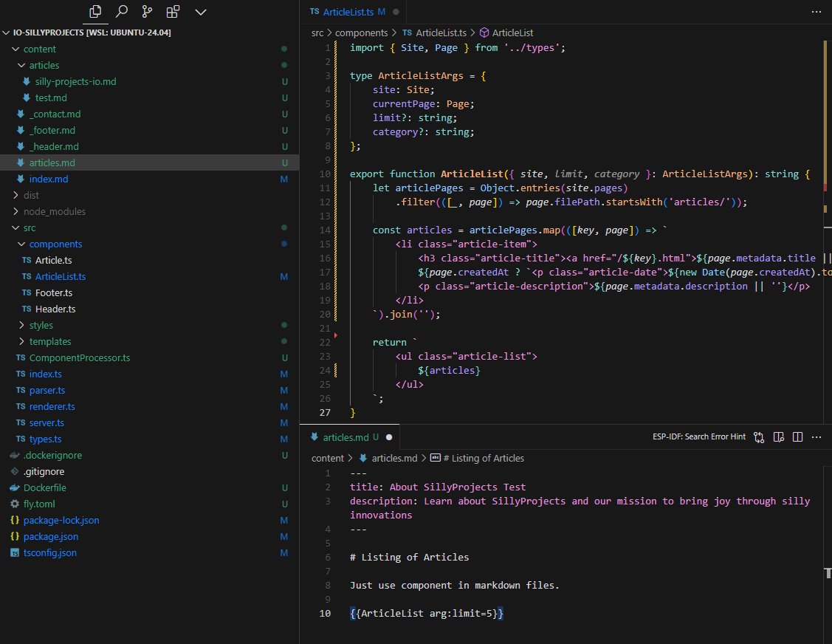Open tsconfig.json file
The image size is (832, 644).
(150, 552)
